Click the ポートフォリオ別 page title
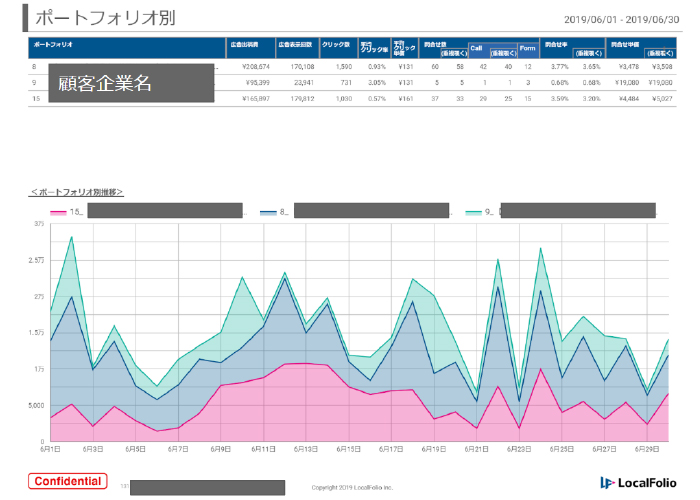 pos(105,18)
